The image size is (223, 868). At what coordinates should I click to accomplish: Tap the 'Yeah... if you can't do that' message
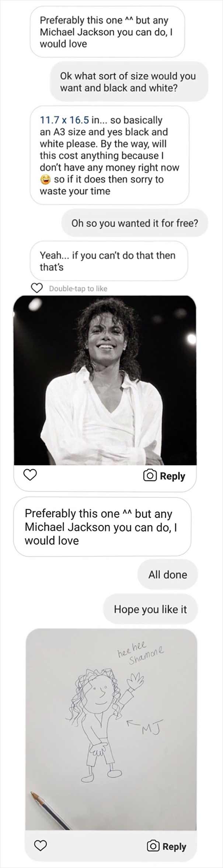coord(109,261)
